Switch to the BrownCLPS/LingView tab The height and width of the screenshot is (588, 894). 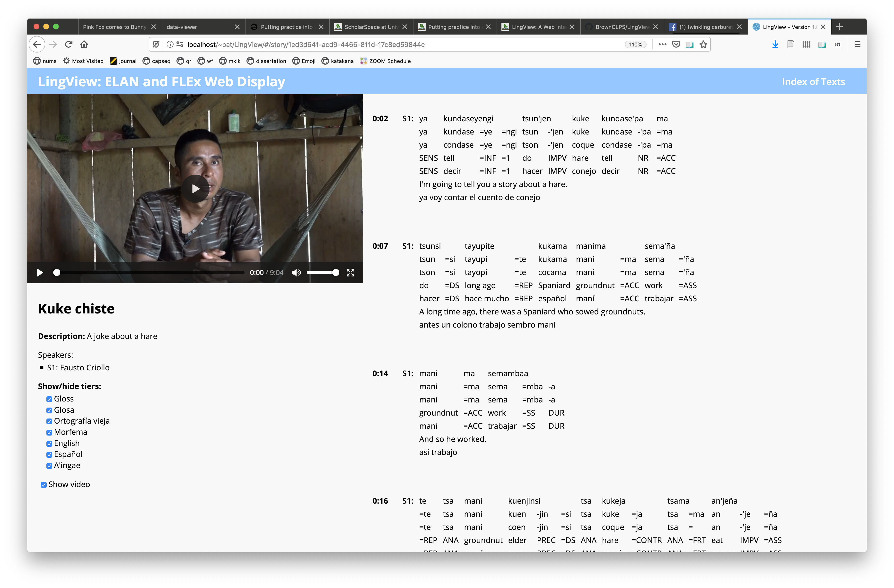622,27
